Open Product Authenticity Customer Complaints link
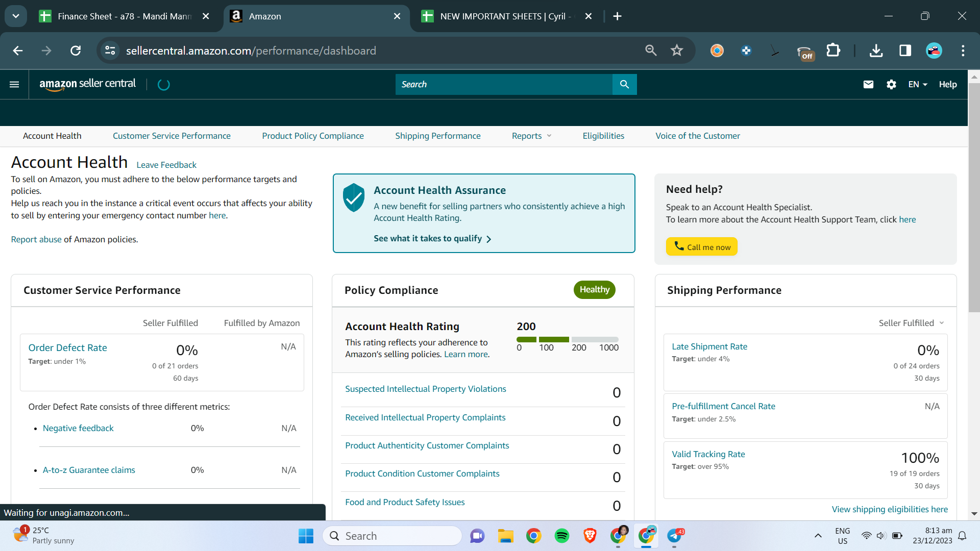The width and height of the screenshot is (980, 551). click(427, 445)
